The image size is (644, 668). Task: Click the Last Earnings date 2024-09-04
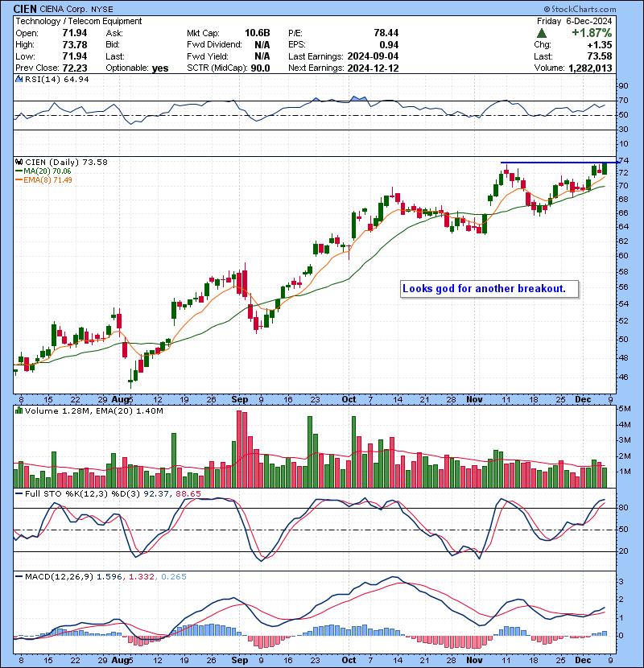(373, 56)
